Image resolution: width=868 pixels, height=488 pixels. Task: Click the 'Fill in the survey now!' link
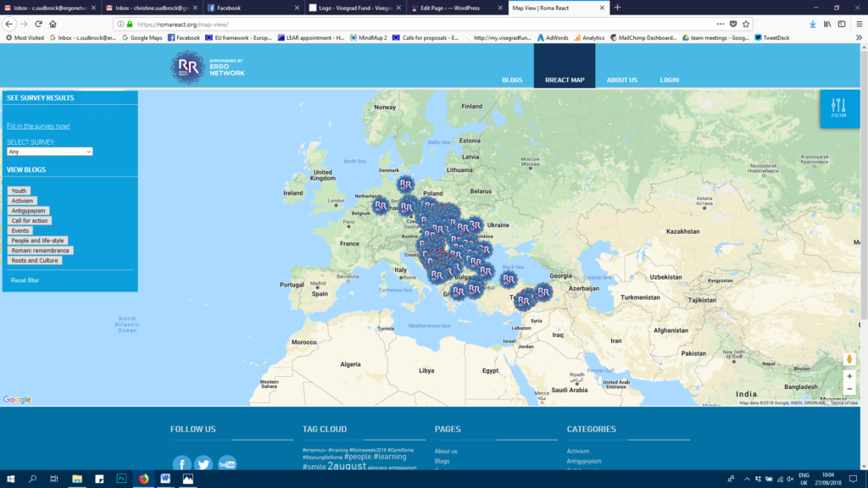tap(38, 126)
